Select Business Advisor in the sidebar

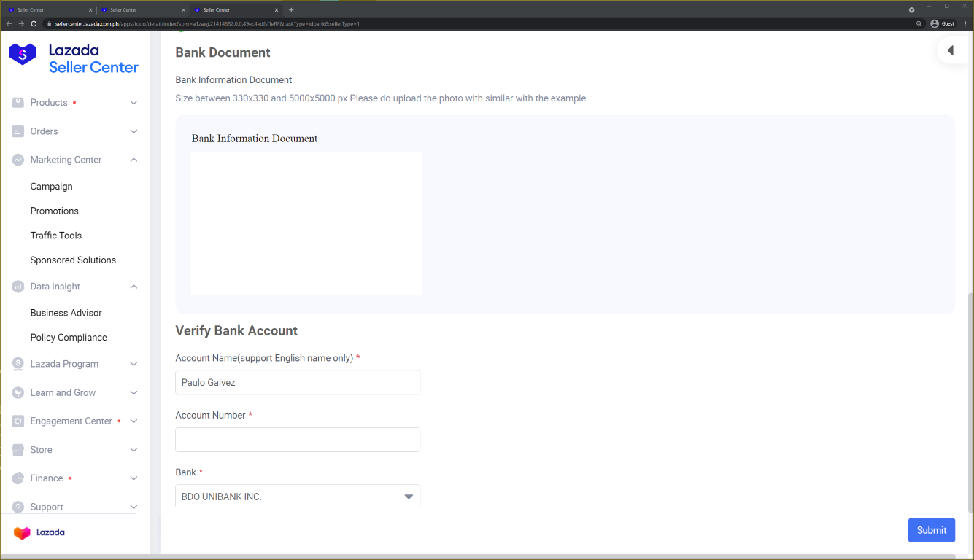66,313
